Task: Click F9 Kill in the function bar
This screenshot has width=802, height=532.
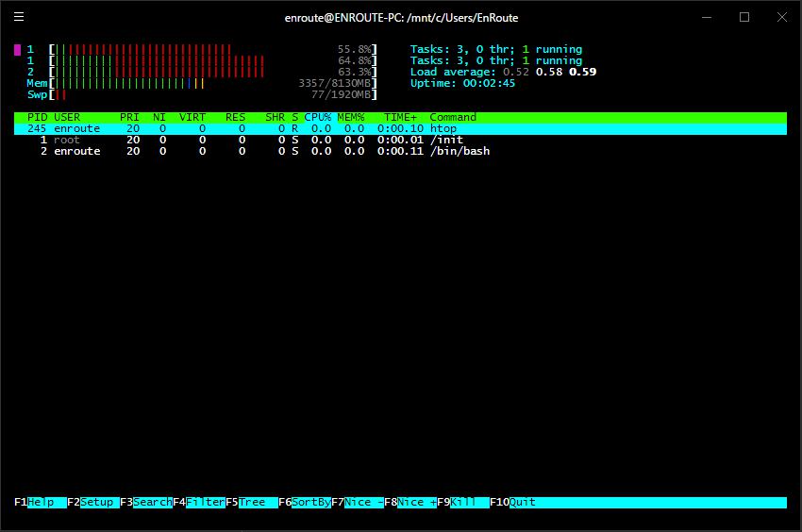Action: click(x=463, y=503)
